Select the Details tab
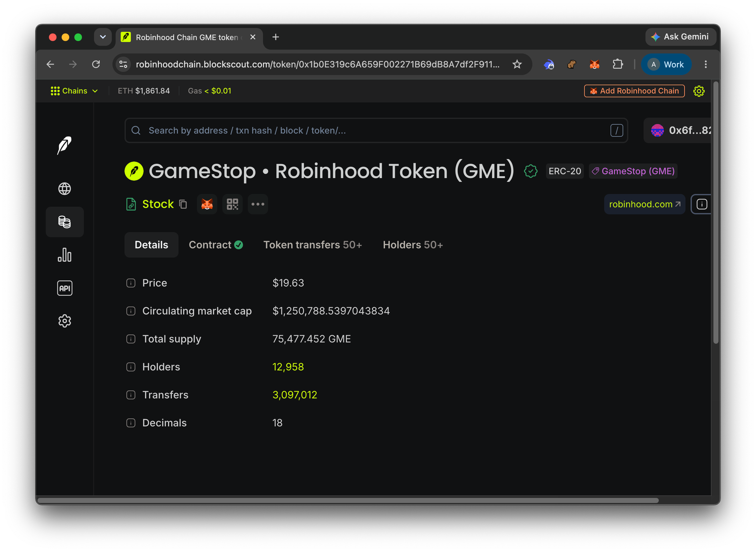 (x=151, y=245)
